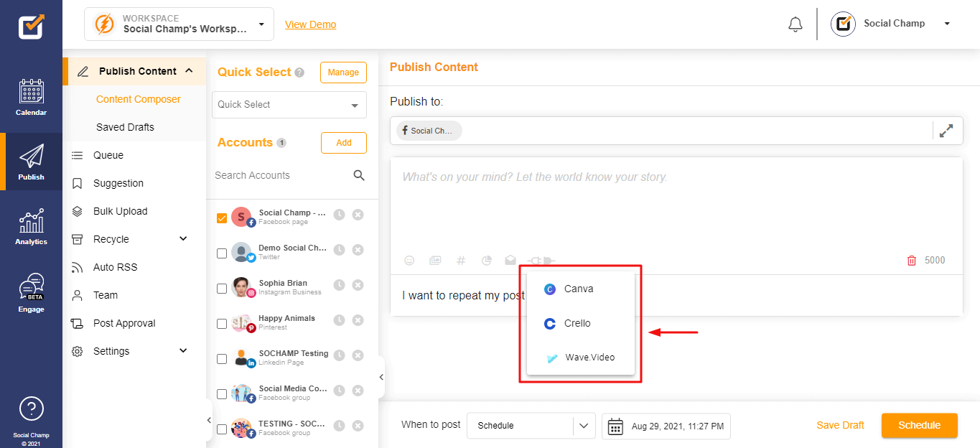Choose Crello from integrations menu

(x=580, y=324)
